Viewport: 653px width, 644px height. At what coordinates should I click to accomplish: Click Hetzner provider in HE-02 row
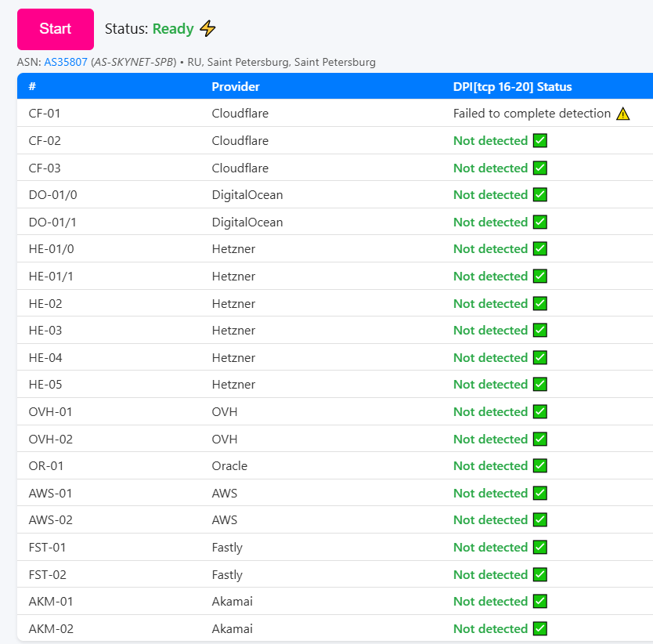tap(233, 303)
